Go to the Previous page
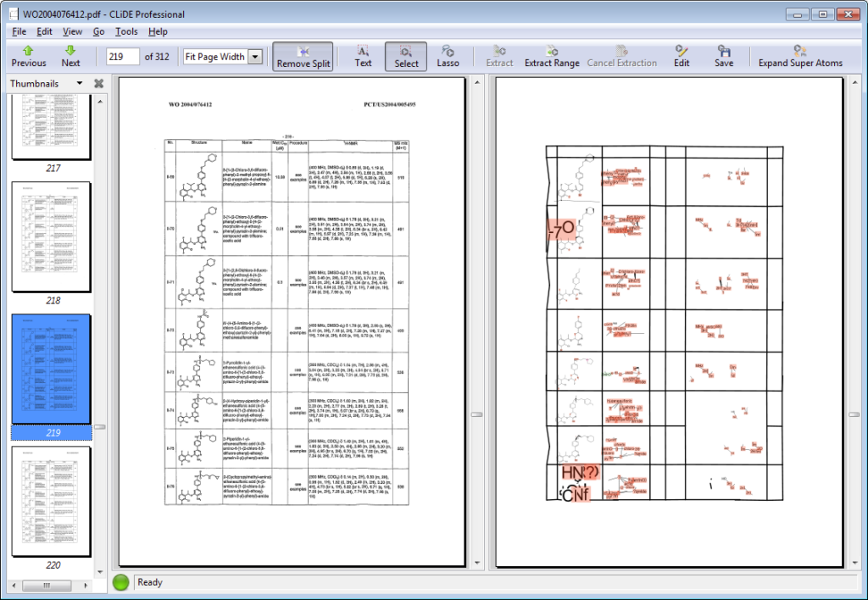This screenshot has height=600, width=868. pyautogui.click(x=29, y=56)
